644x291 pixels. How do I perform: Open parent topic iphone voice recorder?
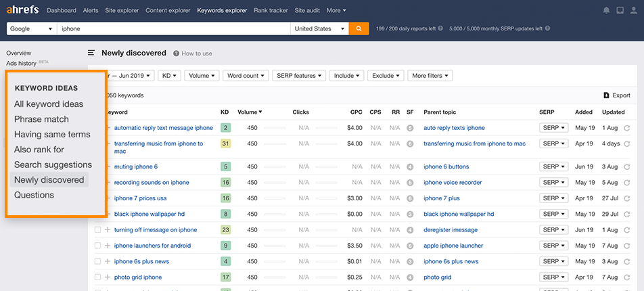click(453, 183)
